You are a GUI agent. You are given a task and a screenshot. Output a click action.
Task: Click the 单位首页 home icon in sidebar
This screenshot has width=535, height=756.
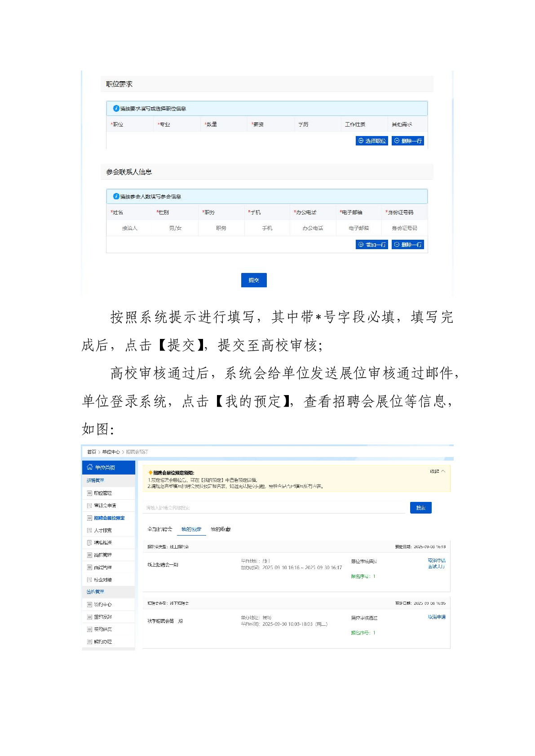tap(90, 467)
